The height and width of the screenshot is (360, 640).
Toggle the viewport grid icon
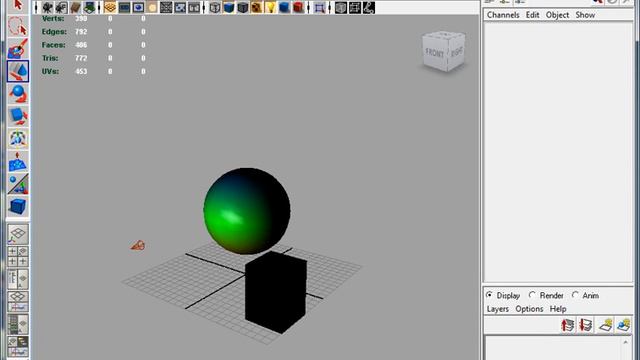click(110, 7)
